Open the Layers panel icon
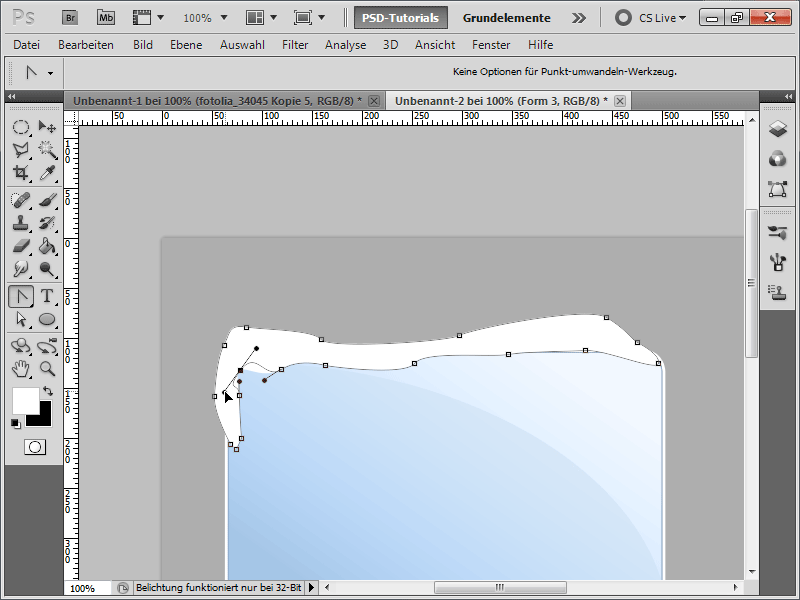This screenshot has width=800, height=600. tap(778, 129)
